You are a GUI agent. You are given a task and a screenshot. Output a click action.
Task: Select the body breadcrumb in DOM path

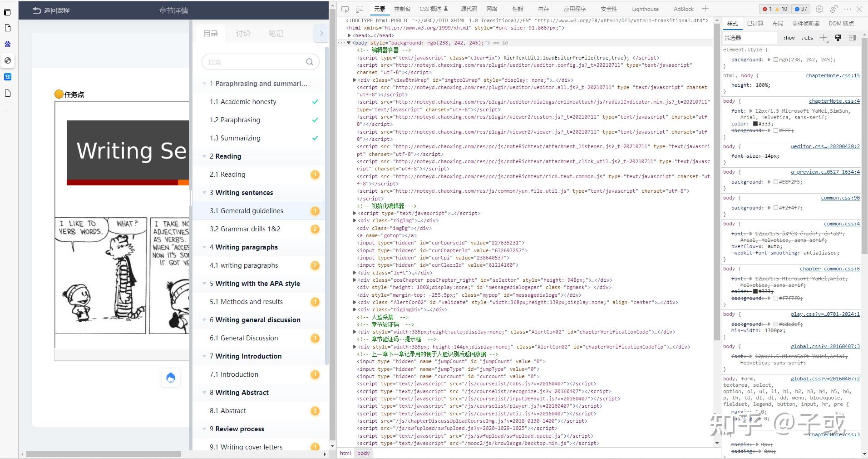click(363, 453)
